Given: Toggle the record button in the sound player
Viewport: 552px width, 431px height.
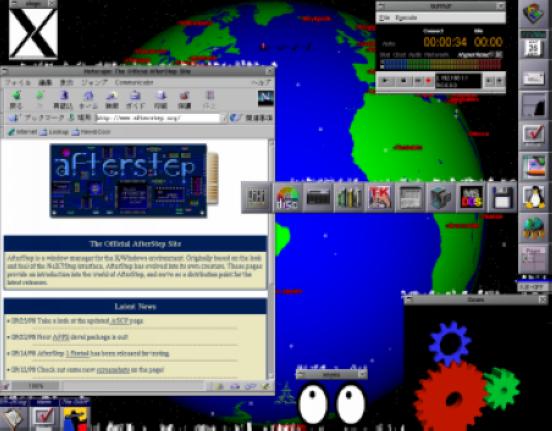Looking at the screenshot, I should (428, 81).
